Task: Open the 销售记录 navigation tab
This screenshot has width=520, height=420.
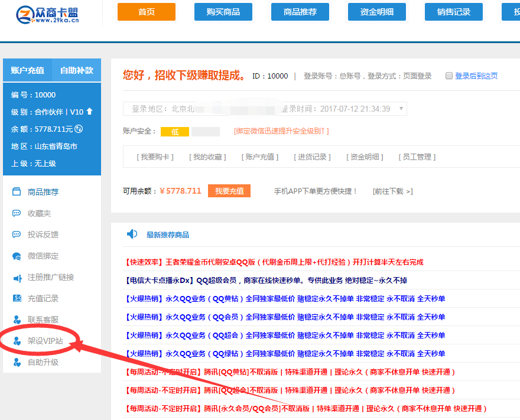Action: tap(454, 12)
